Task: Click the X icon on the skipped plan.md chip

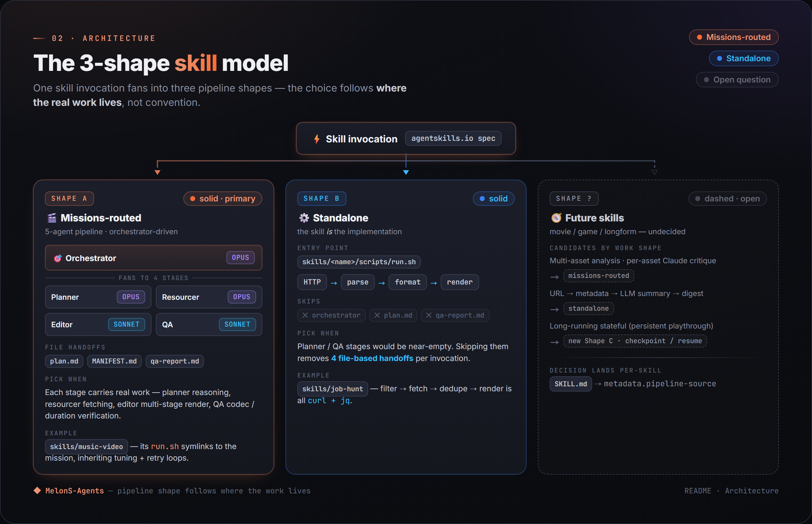Action: [377, 315]
